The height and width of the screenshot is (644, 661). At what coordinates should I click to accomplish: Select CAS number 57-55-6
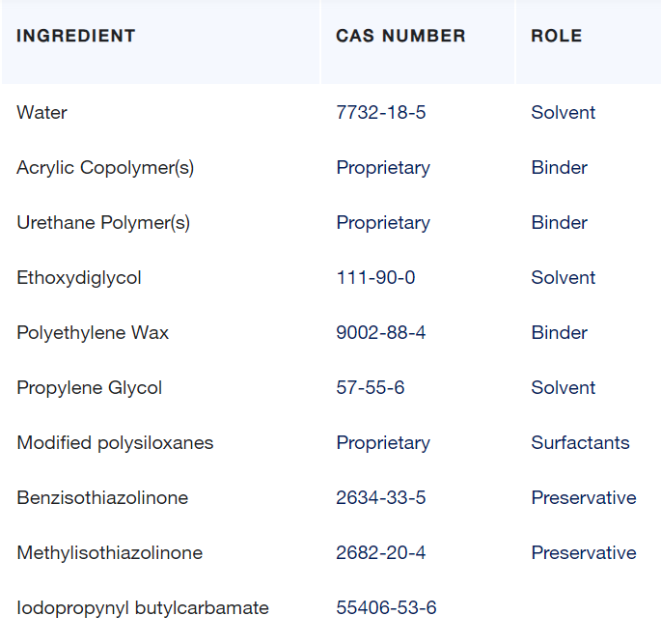pyautogui.click(x=371, y=388)
